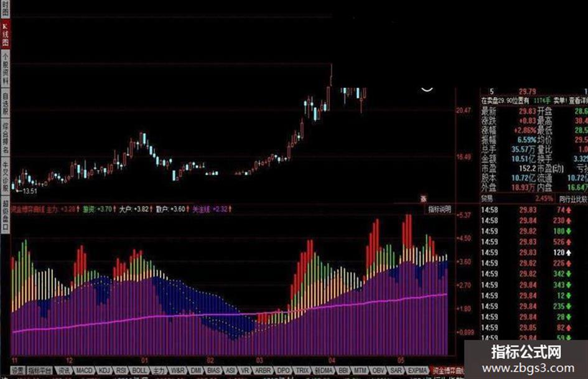Image resolution: width=588 pixels, height=379 pixels.
Task: Click the 大户 +3.82 indicator value
Action: [136, 209]
